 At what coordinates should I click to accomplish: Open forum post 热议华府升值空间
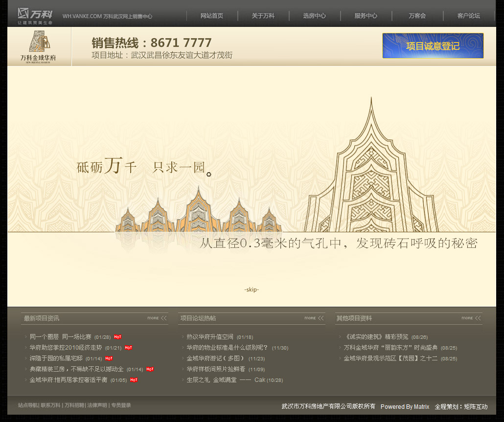coord(210,337)
